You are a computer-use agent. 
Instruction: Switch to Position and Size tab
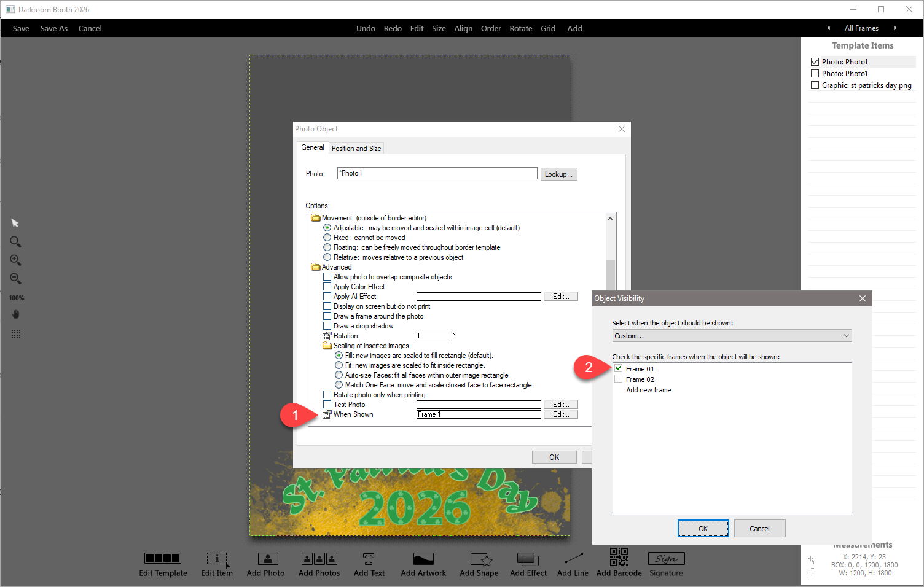356,149
